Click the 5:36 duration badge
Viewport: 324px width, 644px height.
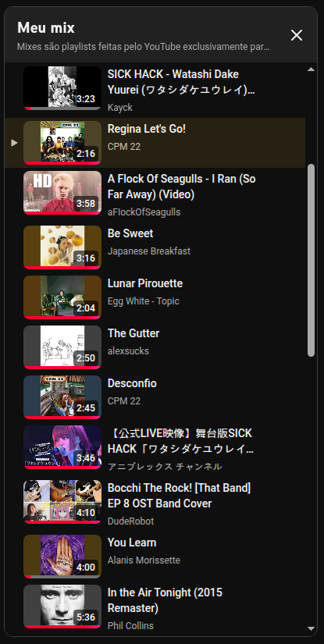pyautogui.click(x=86, y=617)
